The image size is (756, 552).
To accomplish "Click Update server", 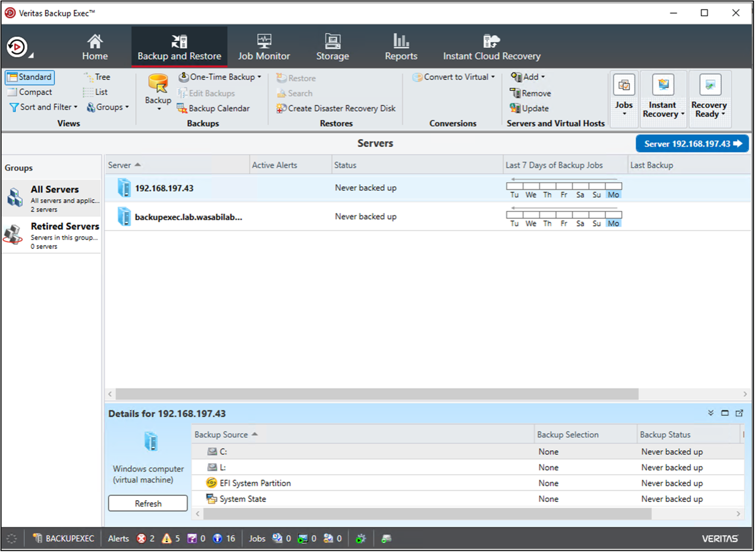I will (x=529, y=108).
